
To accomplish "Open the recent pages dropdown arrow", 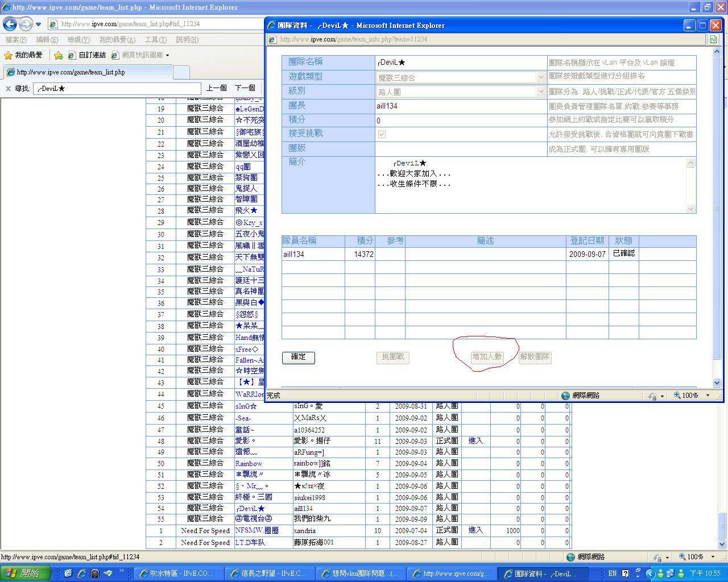I will pyautogui.click(x=38, y=24).
